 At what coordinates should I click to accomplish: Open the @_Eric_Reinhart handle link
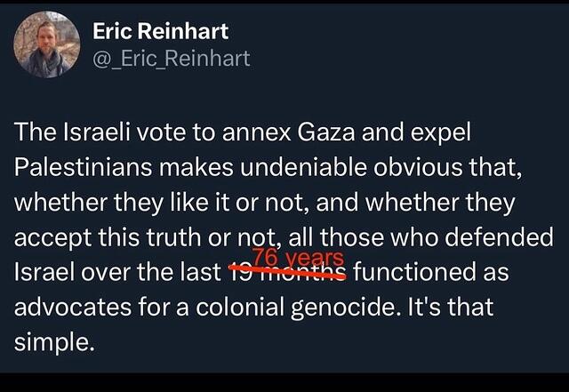(172, 59)
